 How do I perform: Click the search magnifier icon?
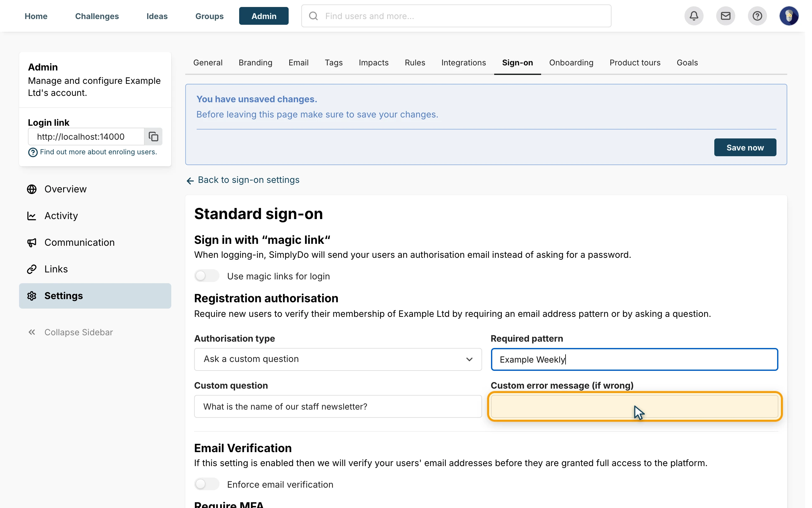[313, 16]
